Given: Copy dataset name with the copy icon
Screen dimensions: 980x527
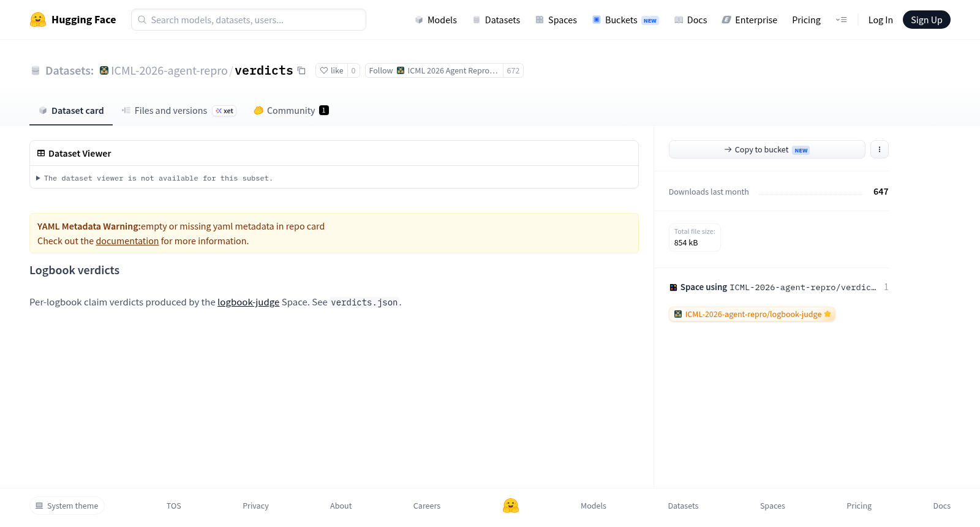Looking at the screenshot, I should coord(301,70).
